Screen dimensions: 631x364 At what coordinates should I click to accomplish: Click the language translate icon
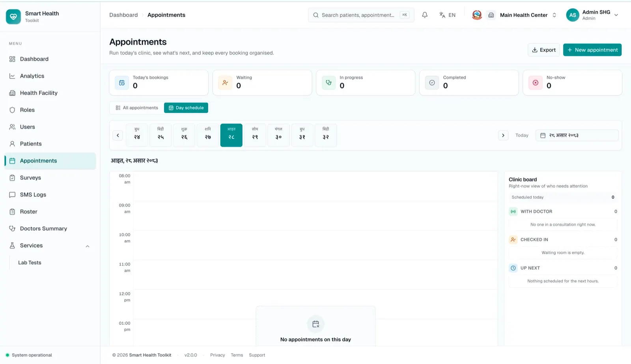(x=442, y=15)
